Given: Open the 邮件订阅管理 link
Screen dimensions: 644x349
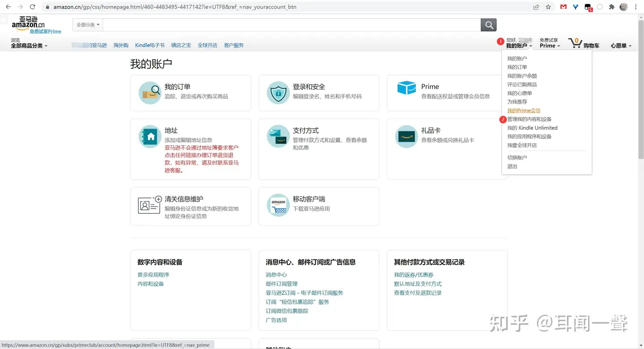Looking at the screenshot, I should (x=282, y=284).
